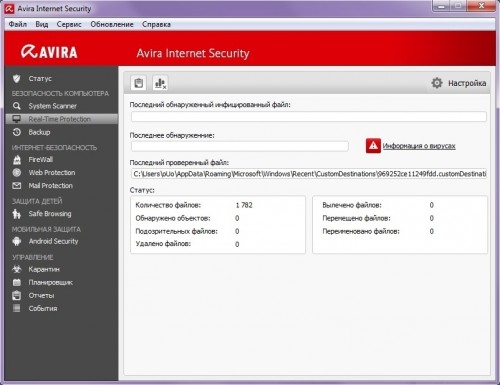
Task: Click the Планировщик calendar icon
Action: click(16, 282)
